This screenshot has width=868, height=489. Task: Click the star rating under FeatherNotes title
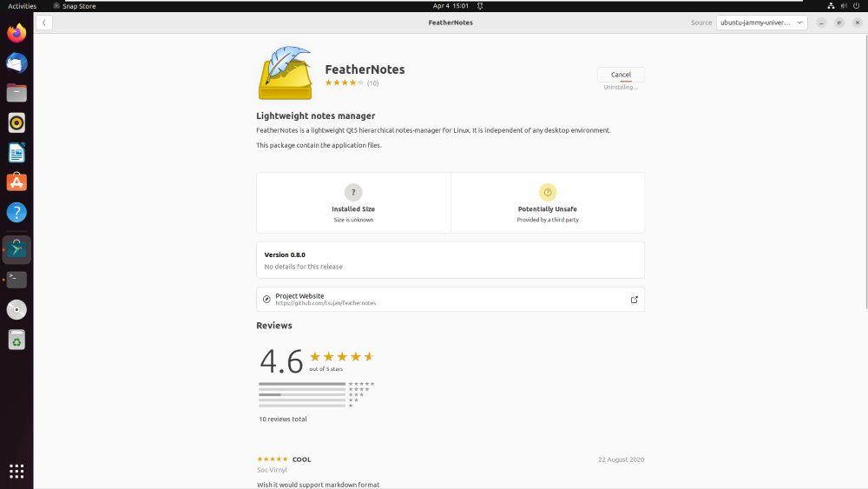(x=345, y=83)
